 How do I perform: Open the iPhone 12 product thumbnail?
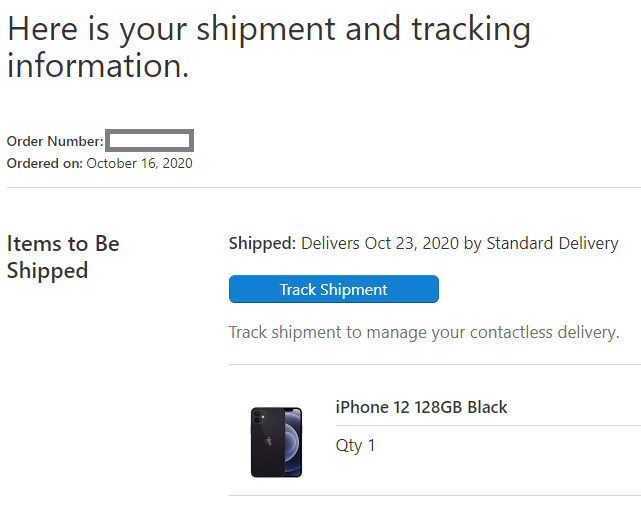[x=276, y=442]
